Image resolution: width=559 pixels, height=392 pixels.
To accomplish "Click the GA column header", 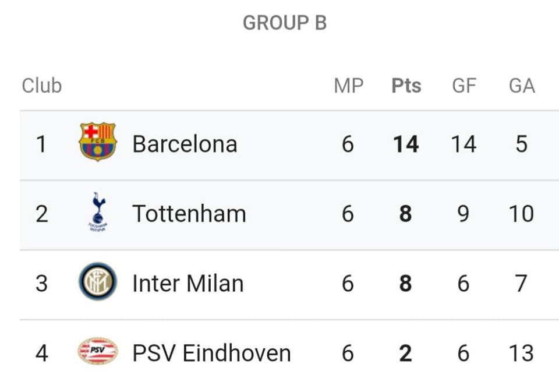I will pos(522,86).
